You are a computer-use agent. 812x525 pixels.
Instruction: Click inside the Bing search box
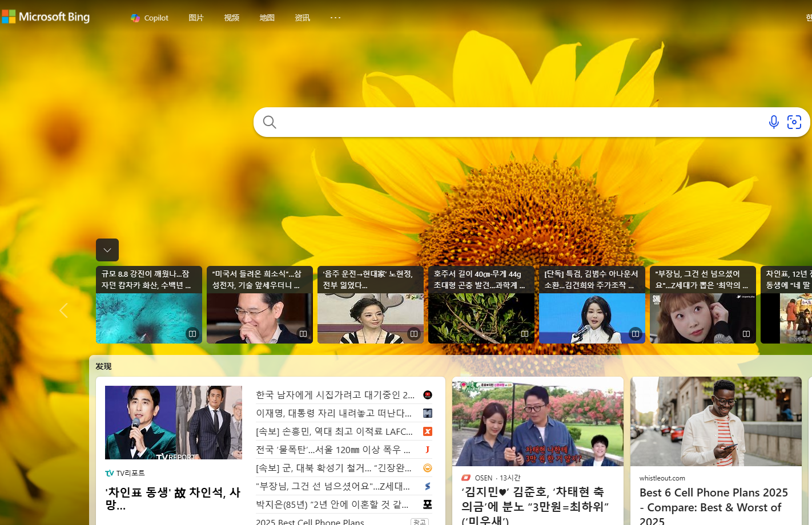(x=514, y=122)
